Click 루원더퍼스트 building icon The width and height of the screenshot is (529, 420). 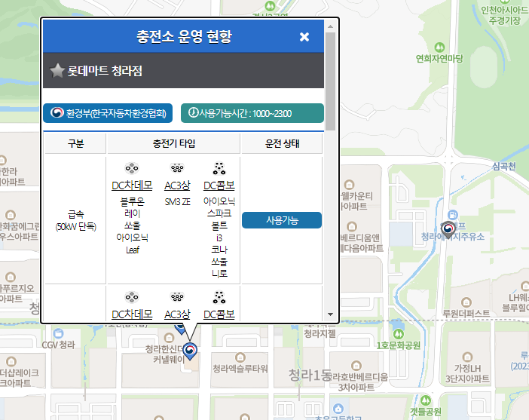[x=466, y=302]
